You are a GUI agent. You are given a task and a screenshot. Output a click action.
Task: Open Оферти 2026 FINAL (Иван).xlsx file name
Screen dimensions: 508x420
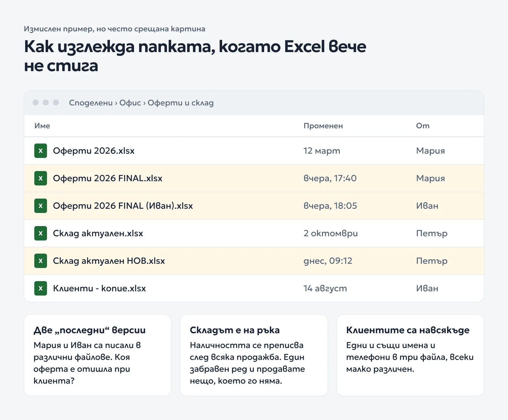pyautogui.click(x=123, y=206)
